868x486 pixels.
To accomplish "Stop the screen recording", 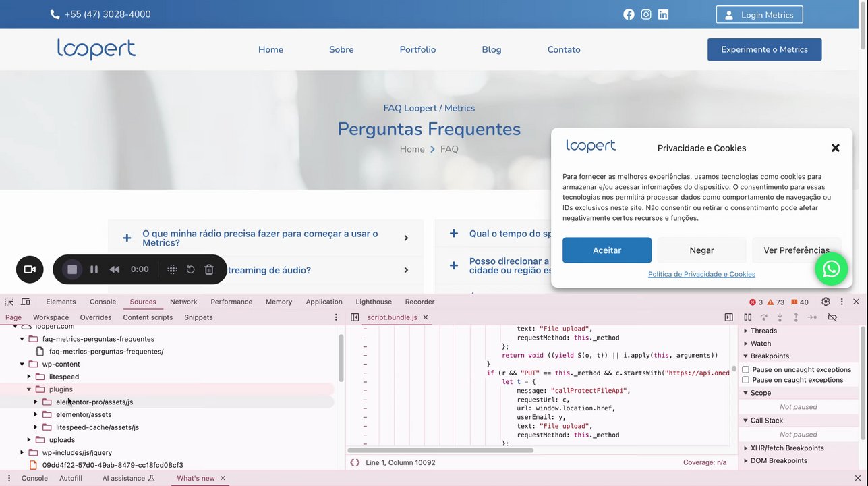I will click(x=72, y=269).
